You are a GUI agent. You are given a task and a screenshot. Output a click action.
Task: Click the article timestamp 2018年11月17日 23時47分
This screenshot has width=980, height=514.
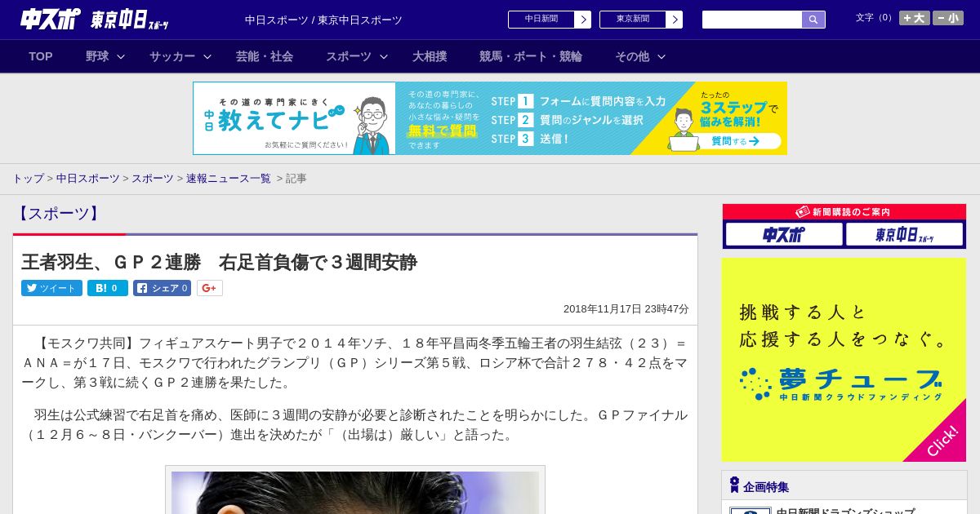click(x=626, y=309)
